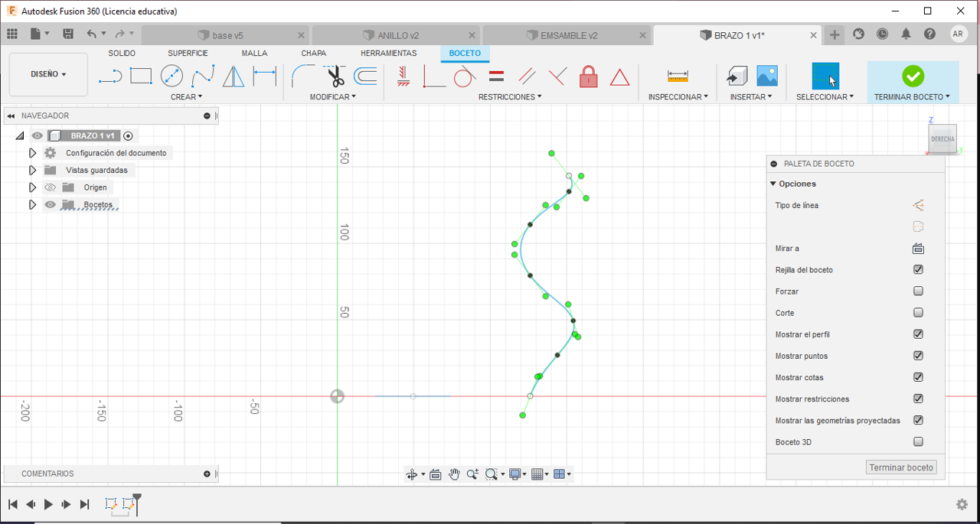The image size is (980, 524).
Task: Switch to the MALLA ribbon tab
Action: pos(254,54)
